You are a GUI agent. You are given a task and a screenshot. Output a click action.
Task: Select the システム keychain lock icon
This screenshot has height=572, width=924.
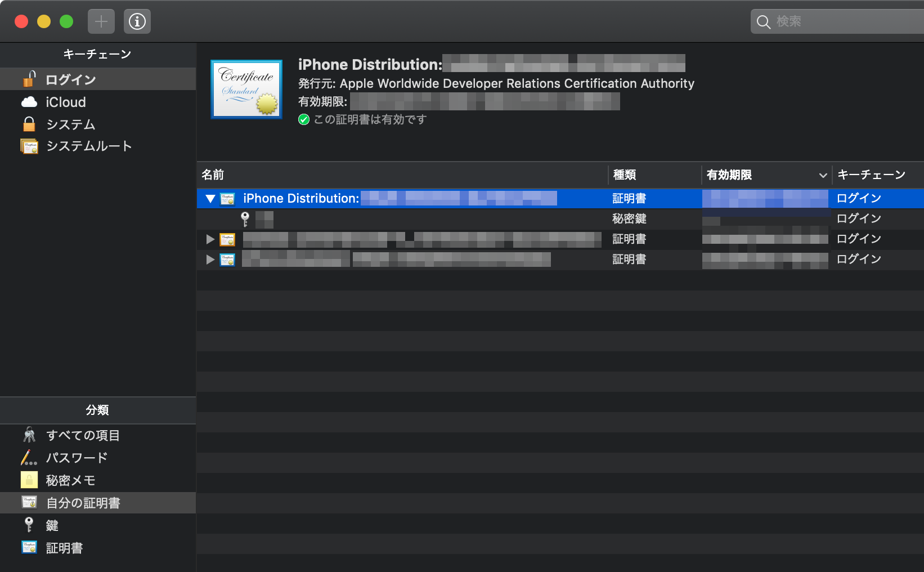pos(29,124)
